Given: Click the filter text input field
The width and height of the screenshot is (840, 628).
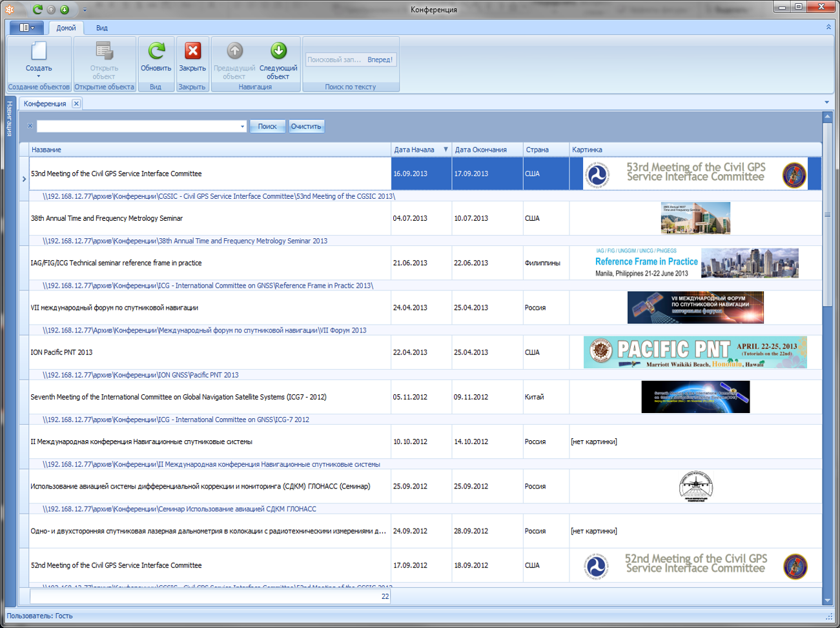Looking at the screenshot, I should pyautogui.click(x=137, y=127).
